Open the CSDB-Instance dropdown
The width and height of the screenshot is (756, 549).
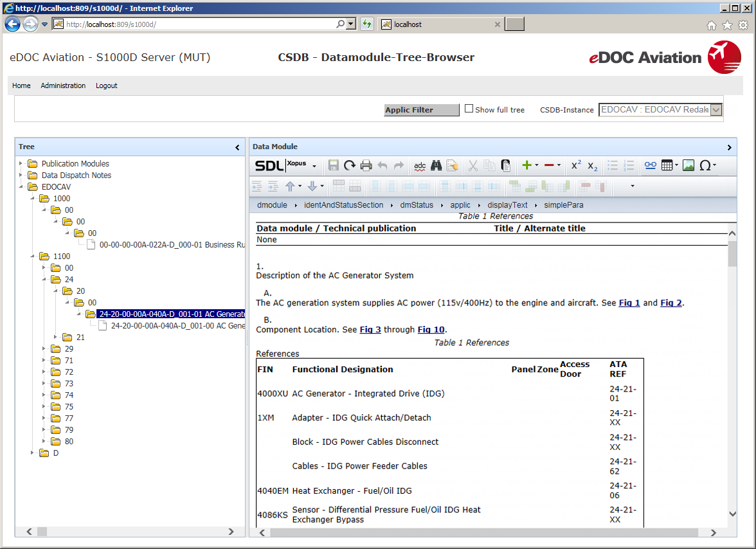(716, 110)
